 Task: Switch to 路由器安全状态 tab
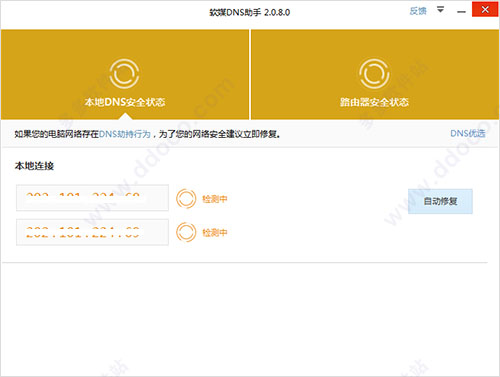tap(375, 74)
